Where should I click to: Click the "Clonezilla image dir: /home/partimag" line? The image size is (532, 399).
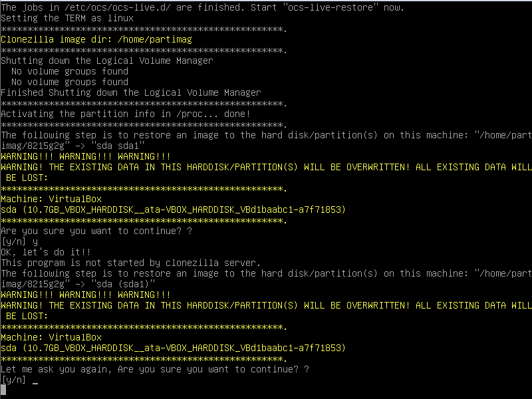(x=96, y=39)
